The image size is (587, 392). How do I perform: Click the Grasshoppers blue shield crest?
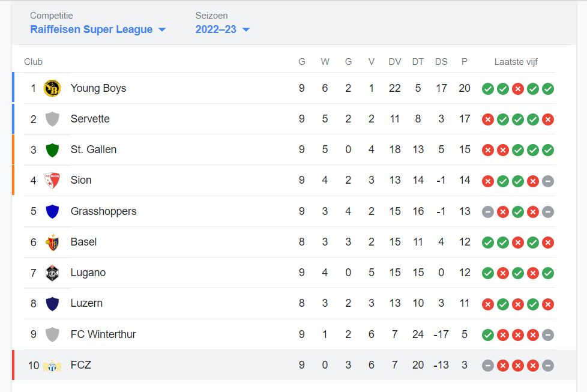coord(52,211)
